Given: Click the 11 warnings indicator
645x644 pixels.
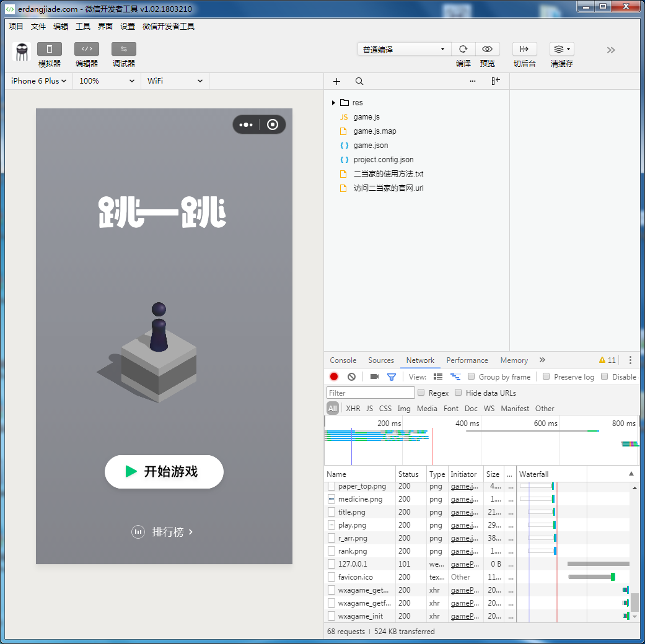Looking at the screenshot, I should 608,360.
